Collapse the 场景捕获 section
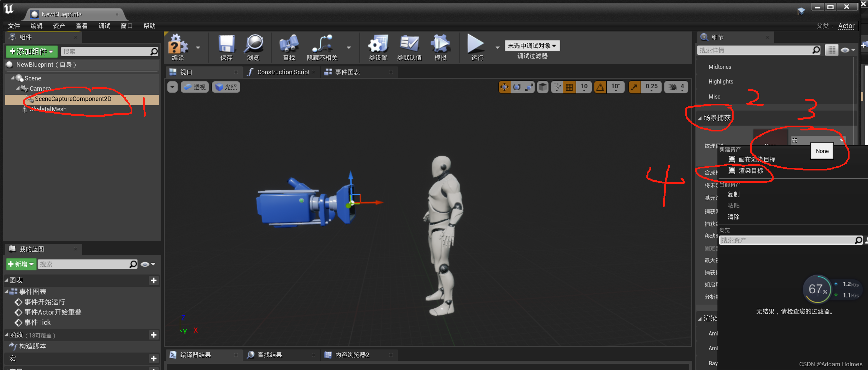The image size is (868, 370). coord(700,118)
